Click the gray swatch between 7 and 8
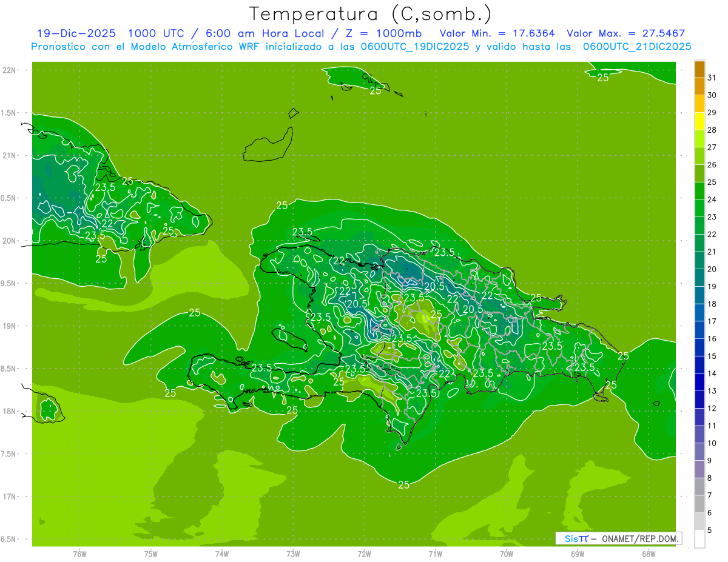The width and height of the screenshot is (728, 562). (x=699, y=487)
